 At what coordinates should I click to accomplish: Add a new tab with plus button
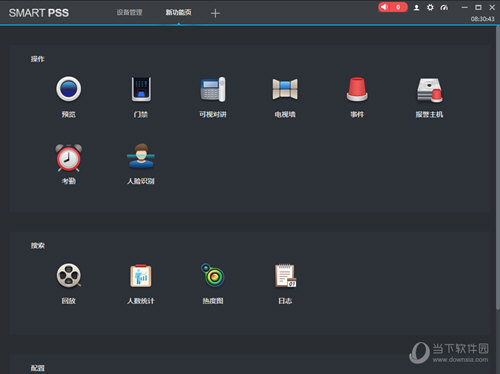tap(215, 13)
